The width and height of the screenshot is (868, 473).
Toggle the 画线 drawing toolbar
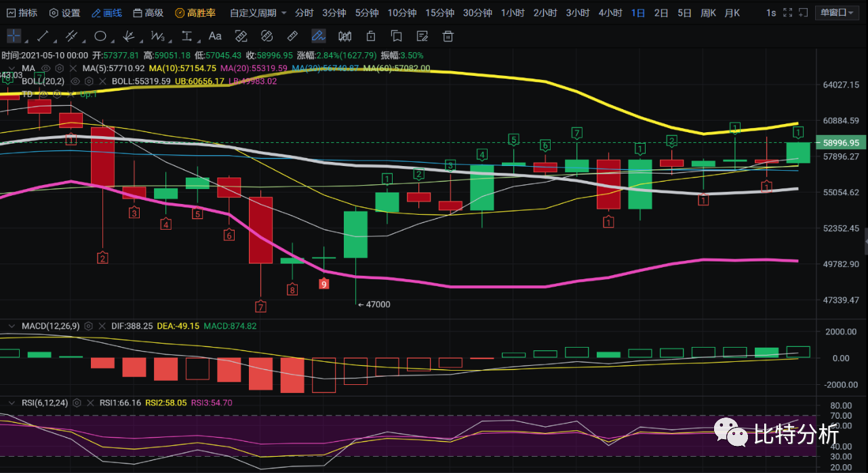tap(106, 13)
